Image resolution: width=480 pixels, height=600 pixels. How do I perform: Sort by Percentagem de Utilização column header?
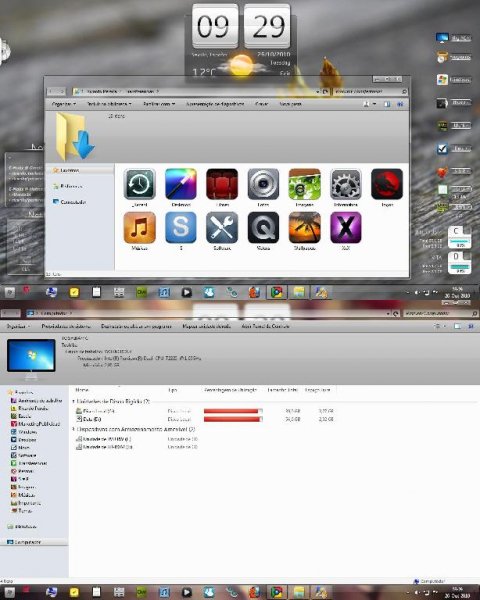pos(230,390)
